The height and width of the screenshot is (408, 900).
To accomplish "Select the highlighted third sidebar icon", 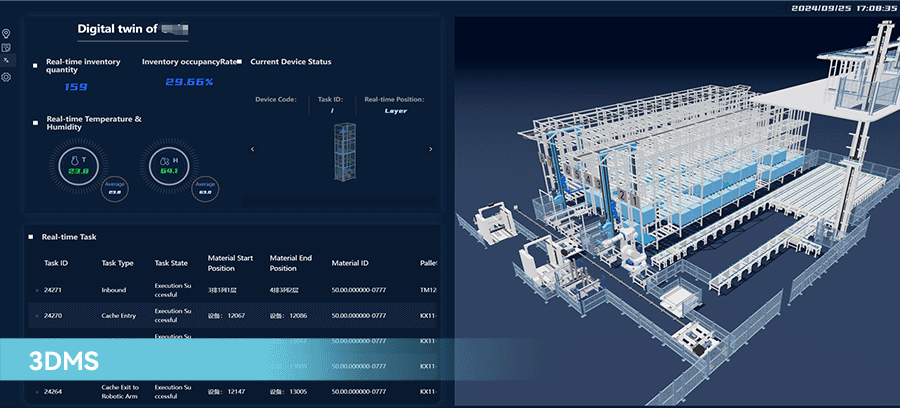I will coord(7,61).
